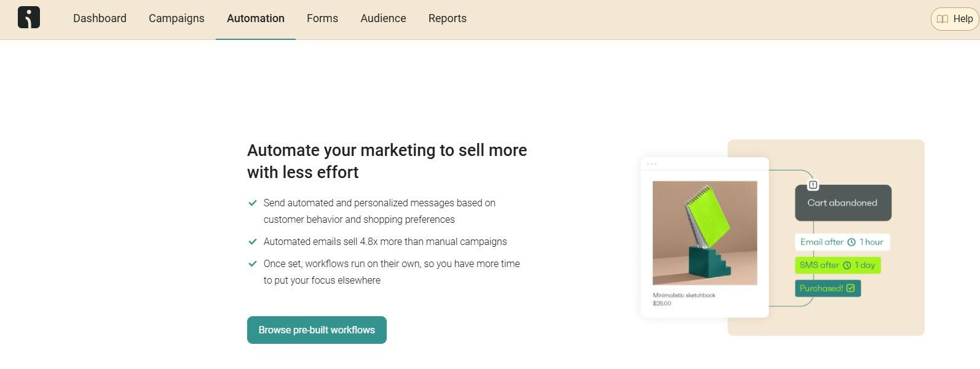The width and height of the screenshot is (980, 369).
Task: Click the book icon beside Help
Action: [942, 19]
